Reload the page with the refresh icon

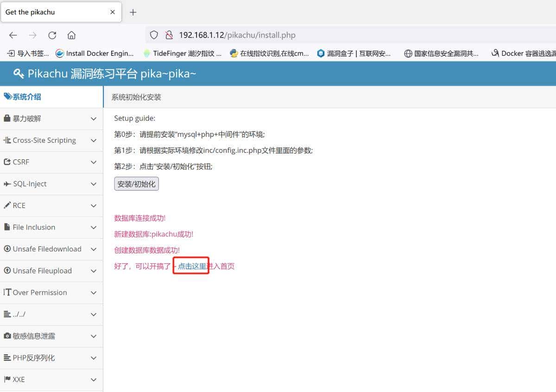click(x=52, y=35)
